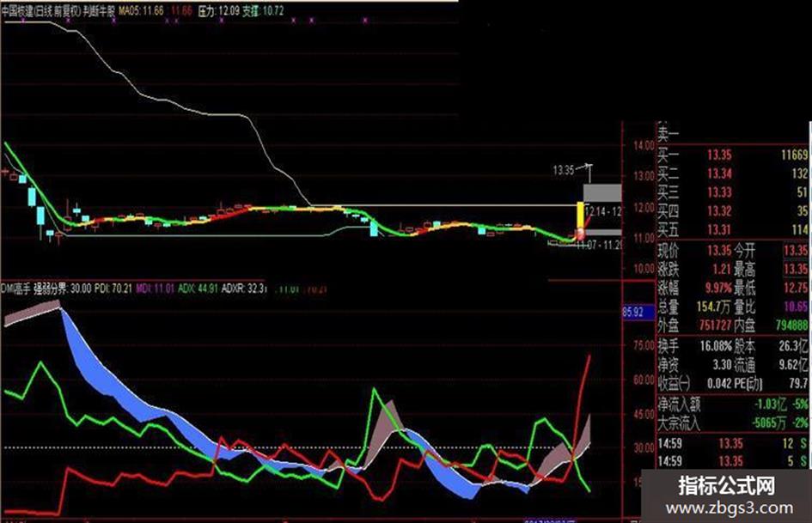812x523 pixels.
Task: Click the 大宗流入 value -5065万
Action: 769,423
